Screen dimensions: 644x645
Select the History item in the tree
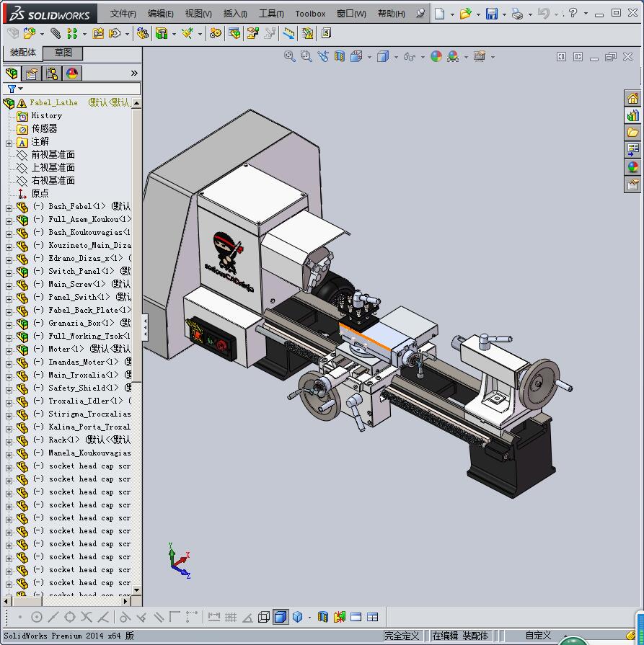46,115
